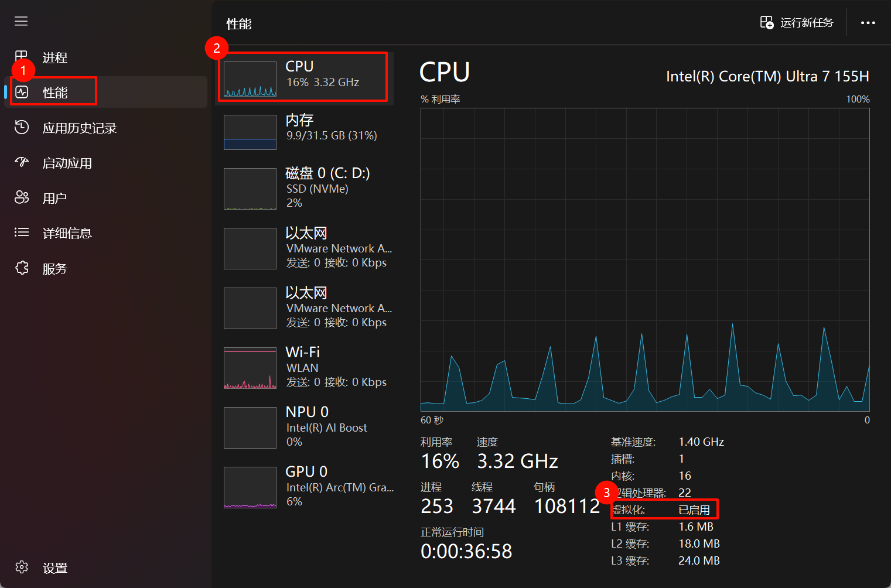
Task: Click the 启动应用 startup gauge icon
Action: pyautogui.click(x=22, y=162)
